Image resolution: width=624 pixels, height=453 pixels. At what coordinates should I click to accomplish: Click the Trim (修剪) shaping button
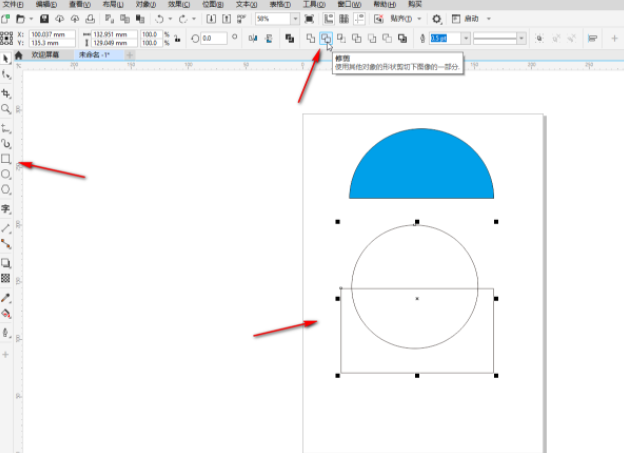(325, 38)
